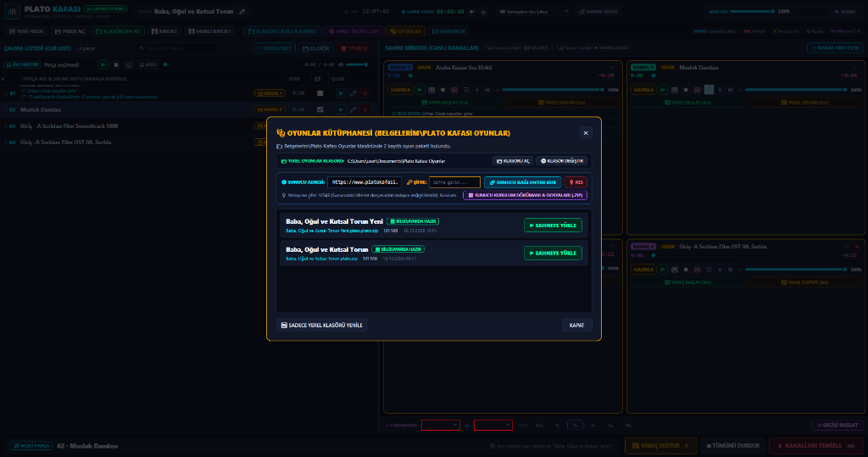
Task: Click YAVAŞ SUSTUR (3sn) on Kanal 2
Action: [803, 103]
